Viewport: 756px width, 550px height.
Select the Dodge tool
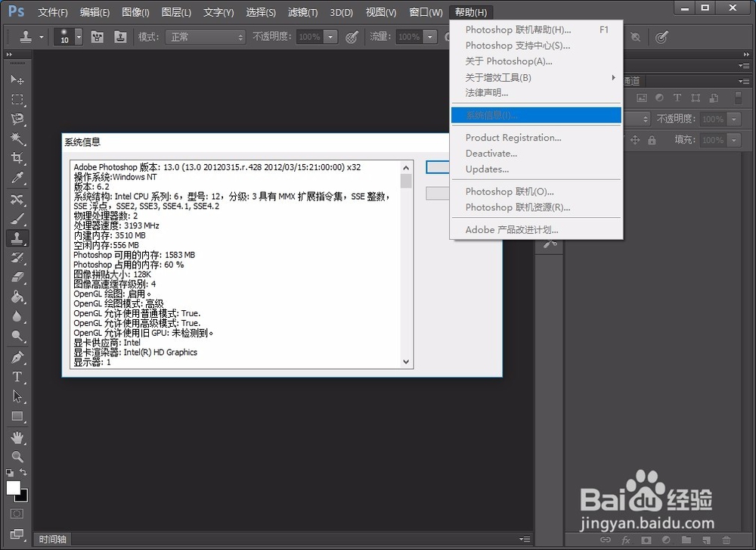(x=17, y=335)
